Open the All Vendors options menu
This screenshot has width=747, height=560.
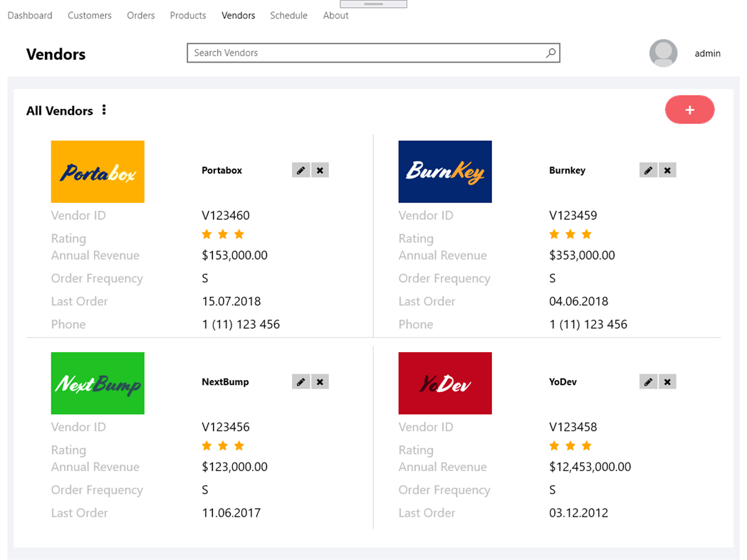pyautogui.click(x=104, y=110)
